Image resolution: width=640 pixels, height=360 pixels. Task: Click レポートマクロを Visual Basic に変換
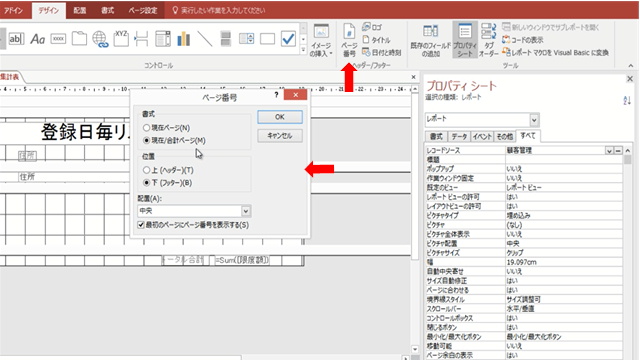(x=556, y=52)
